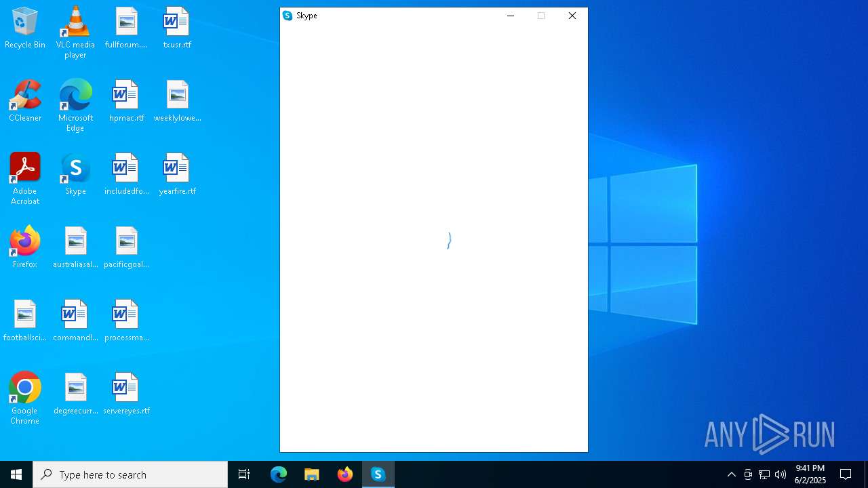Screen dimensions: 868x488
Task: Show hidden system tray icons
Action: tap(731, 474)
